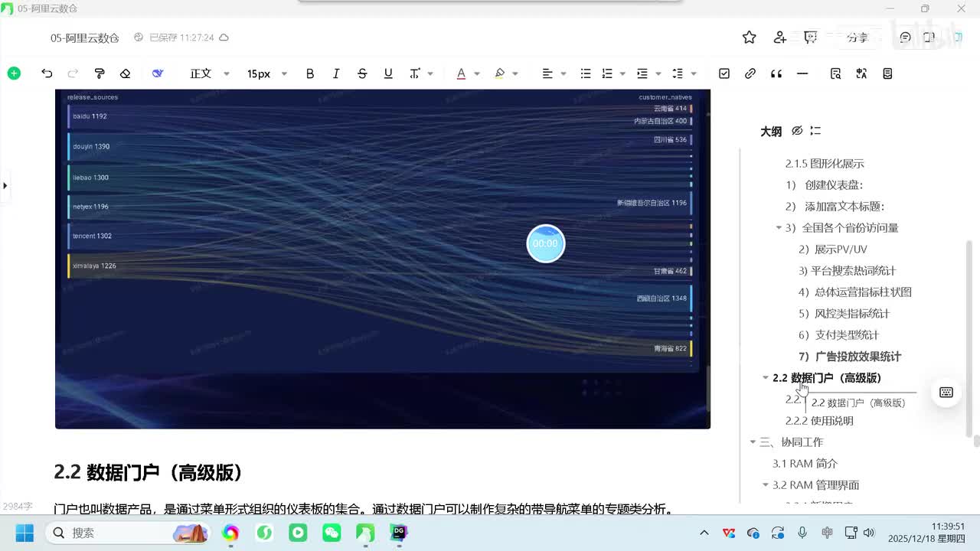This screenshot has width=980, height=551.
Task: Hide the outline panel with eye icon
Action: 797,131
